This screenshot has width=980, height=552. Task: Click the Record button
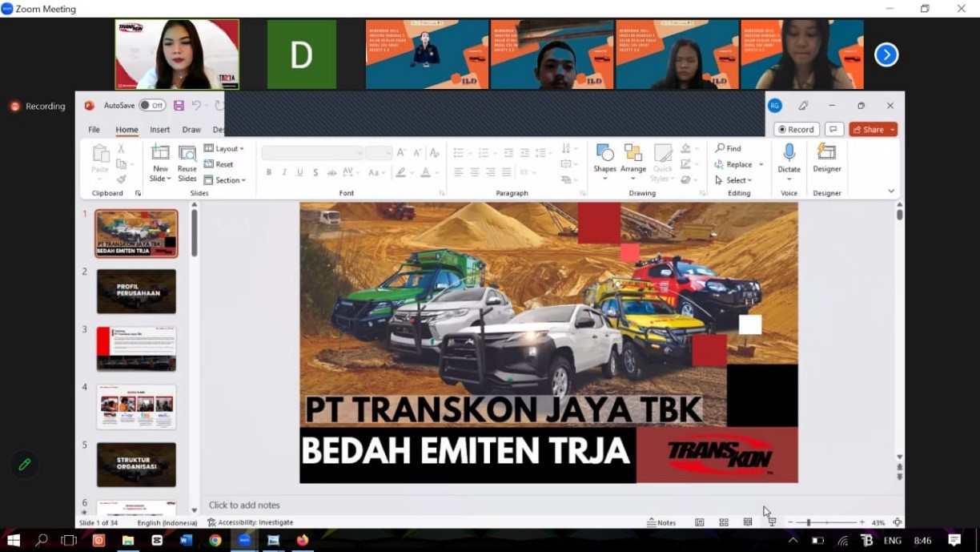click(x=796, y=130)
